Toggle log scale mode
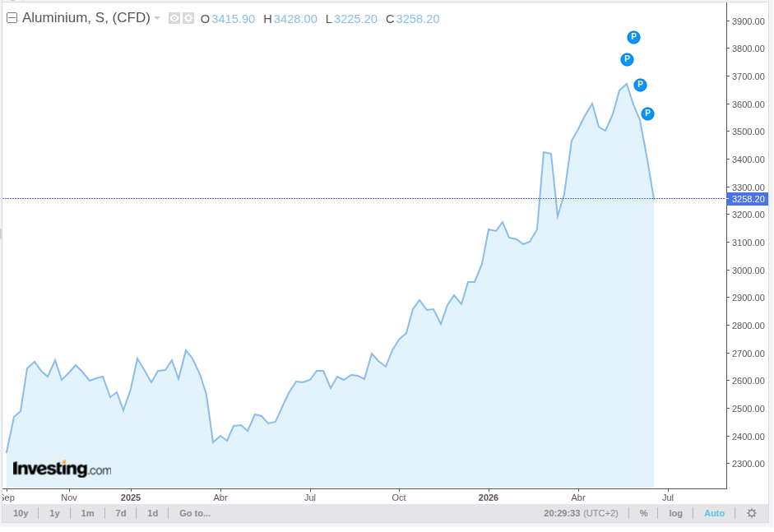The height and width of the screenshot is (532, 774). tap(675, 513)
